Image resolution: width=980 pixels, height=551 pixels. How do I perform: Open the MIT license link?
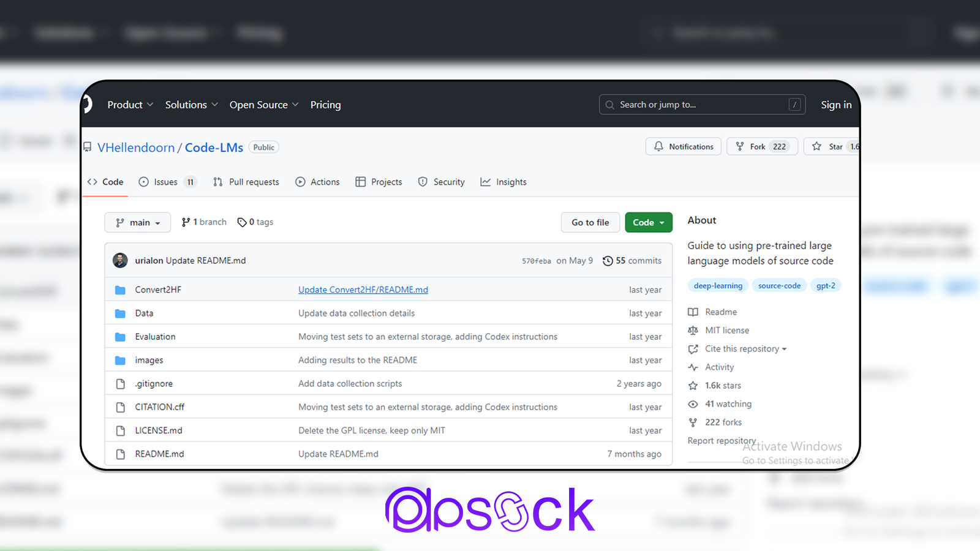[x=718, y=330]
